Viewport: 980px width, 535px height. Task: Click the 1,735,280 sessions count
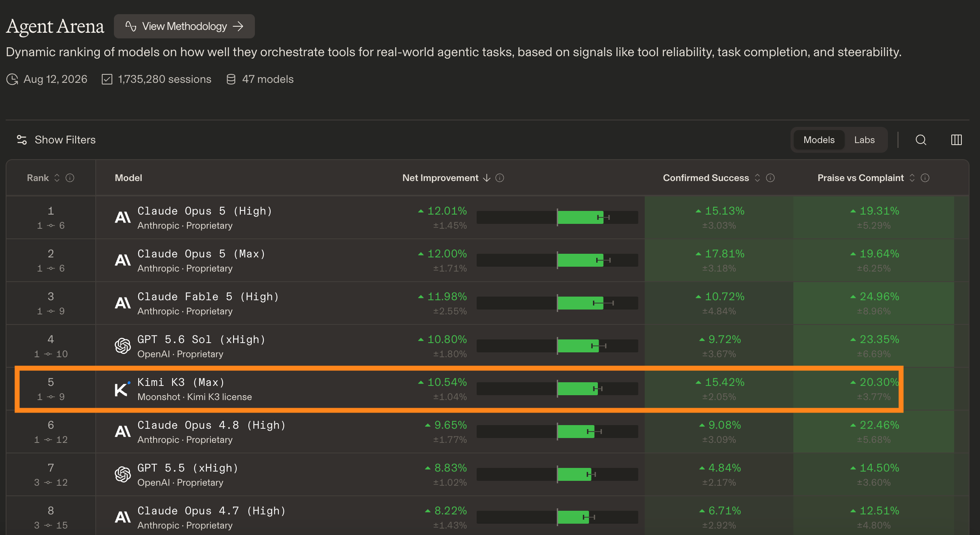164,79
